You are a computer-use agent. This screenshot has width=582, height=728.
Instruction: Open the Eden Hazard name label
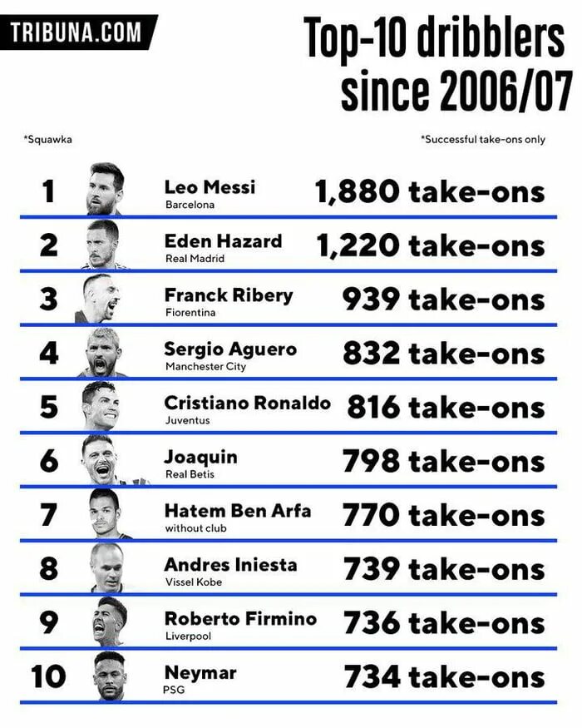[224, 241]
